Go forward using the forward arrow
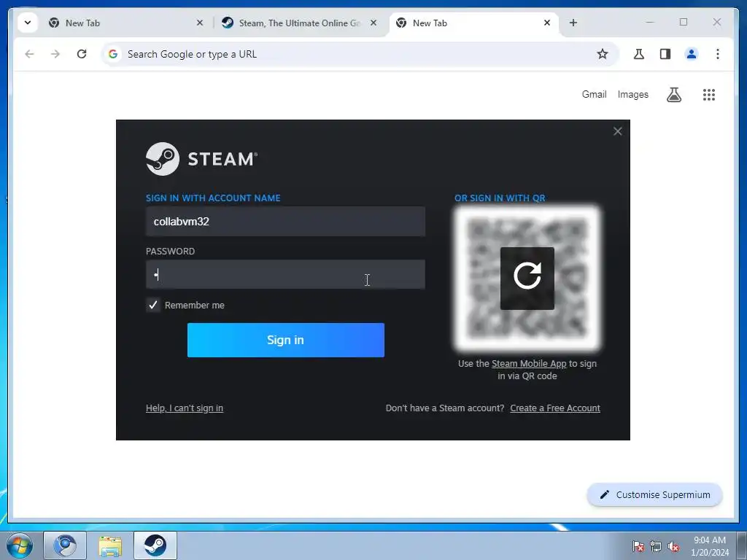The height and width of the screenshot is (560, 747). pyautogui.click(x=55, y=54)
